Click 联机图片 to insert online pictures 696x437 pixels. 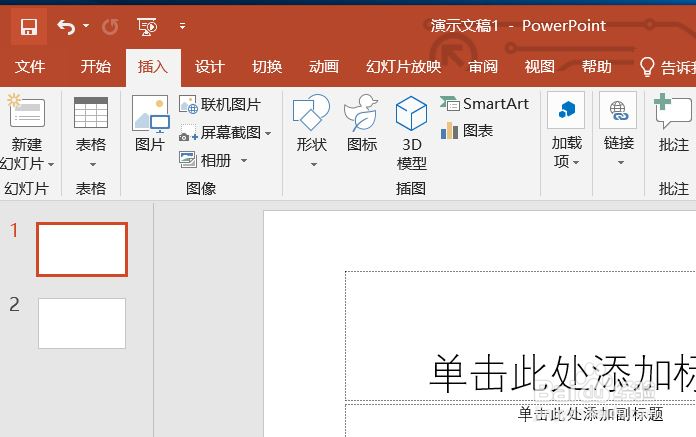coord(220,105)
